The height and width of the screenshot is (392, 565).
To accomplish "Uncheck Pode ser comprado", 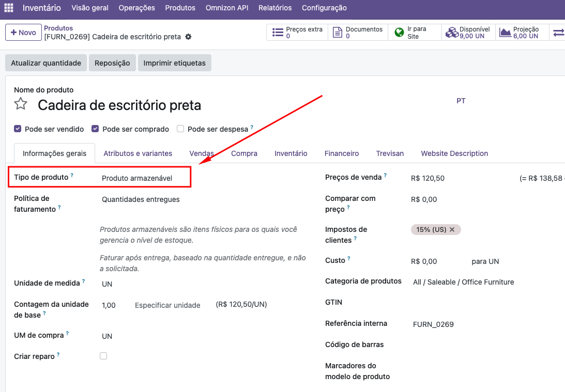I will tap(95, 129).
